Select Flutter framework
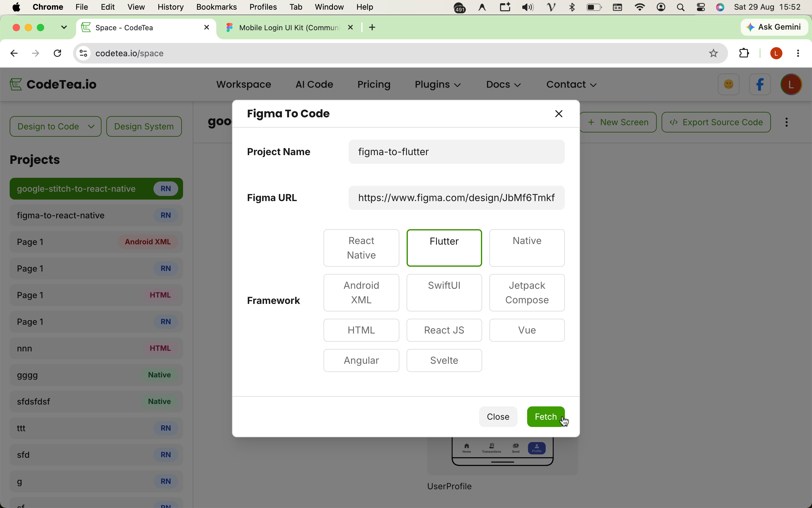The width and height of the screenshot is (812, 508). click(x=444, y=248)
